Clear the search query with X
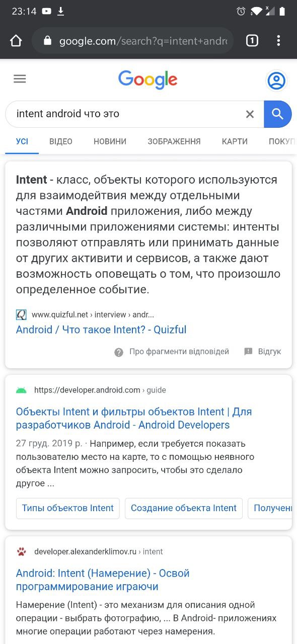Screen dimensions: 297x644 [x=250, y=114]
